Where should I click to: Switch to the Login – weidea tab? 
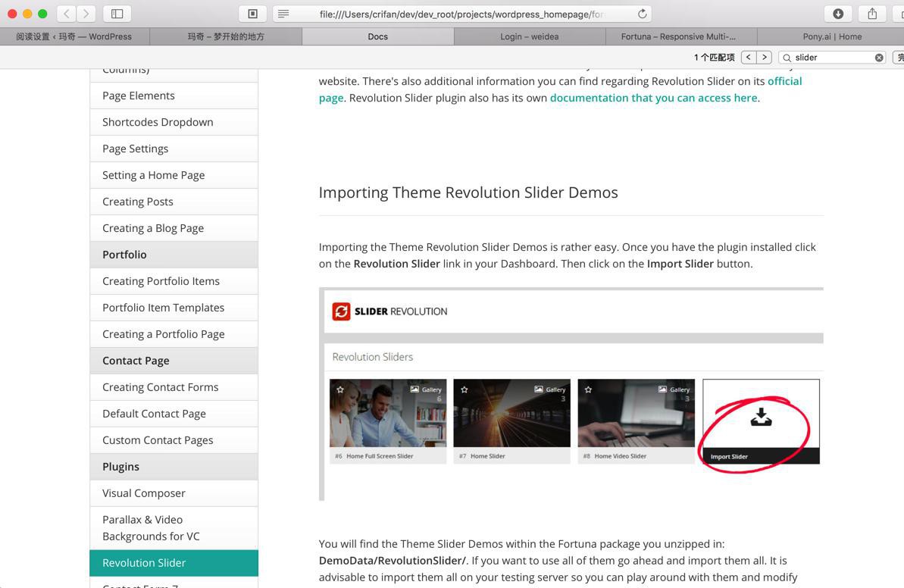coord(529,36)
